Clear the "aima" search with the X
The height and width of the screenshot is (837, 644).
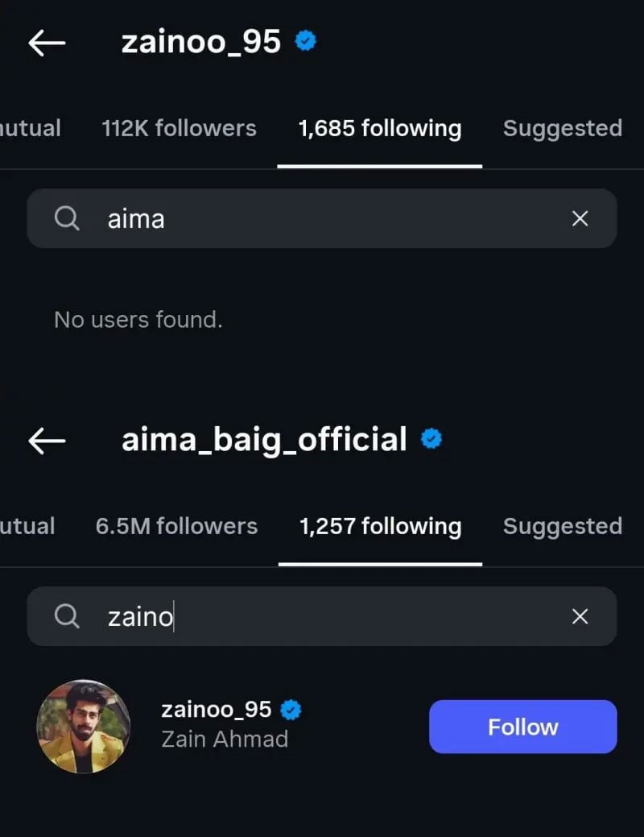point(580,218)
